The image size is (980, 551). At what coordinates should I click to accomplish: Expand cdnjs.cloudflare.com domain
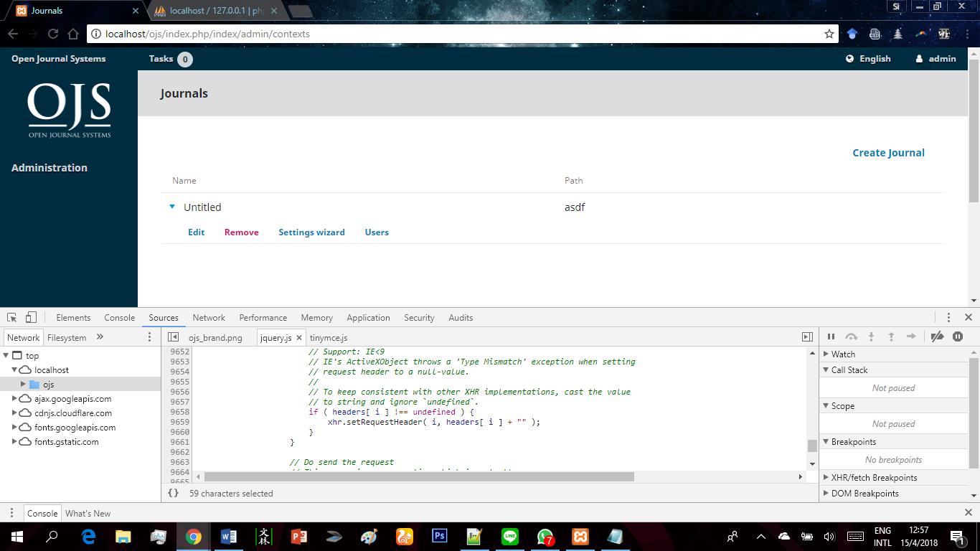pyautogui.click(x=14, y=413)
